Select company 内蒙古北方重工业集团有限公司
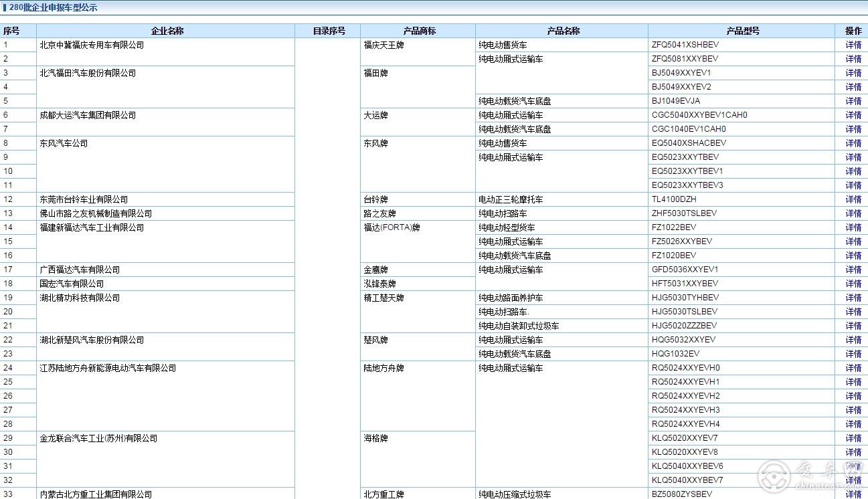The image size is (868, 499). pos(96,494)
